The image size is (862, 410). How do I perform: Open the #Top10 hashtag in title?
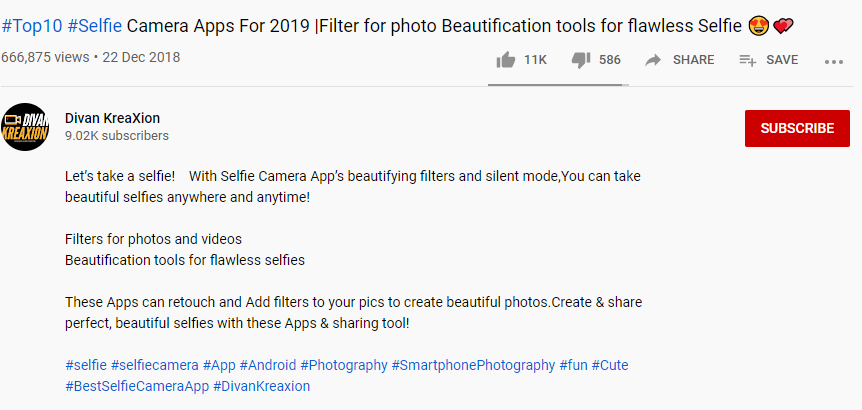point(31,25)
